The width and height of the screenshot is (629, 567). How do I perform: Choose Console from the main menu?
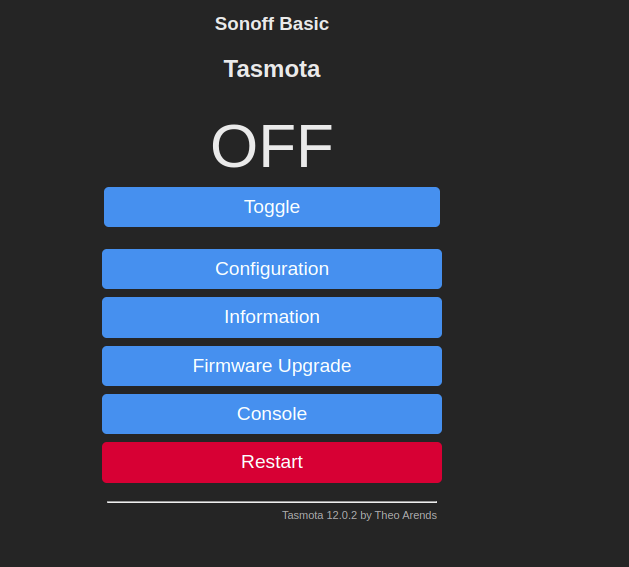pyautogui.click(x=272, y=414)
